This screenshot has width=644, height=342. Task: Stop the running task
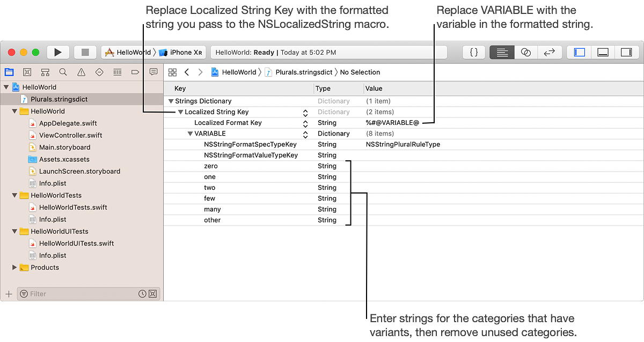click(85, 52)
